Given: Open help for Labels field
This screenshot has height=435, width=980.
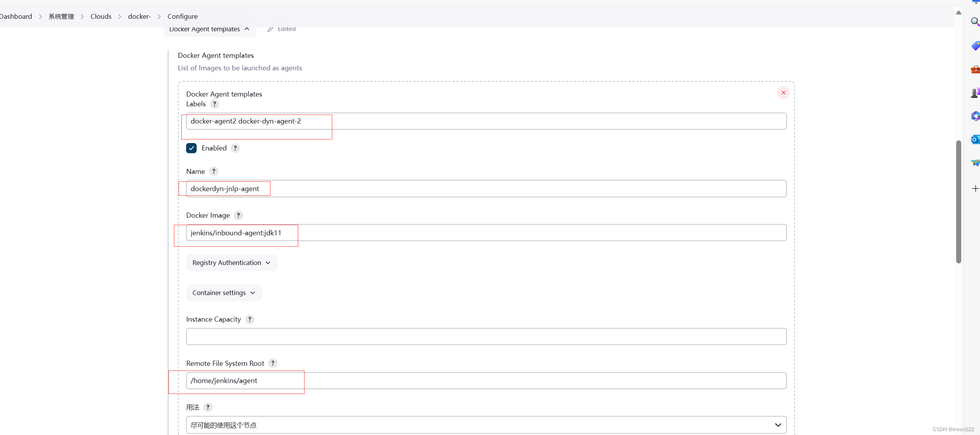Looking at the screenshot, I should [214, 104].
